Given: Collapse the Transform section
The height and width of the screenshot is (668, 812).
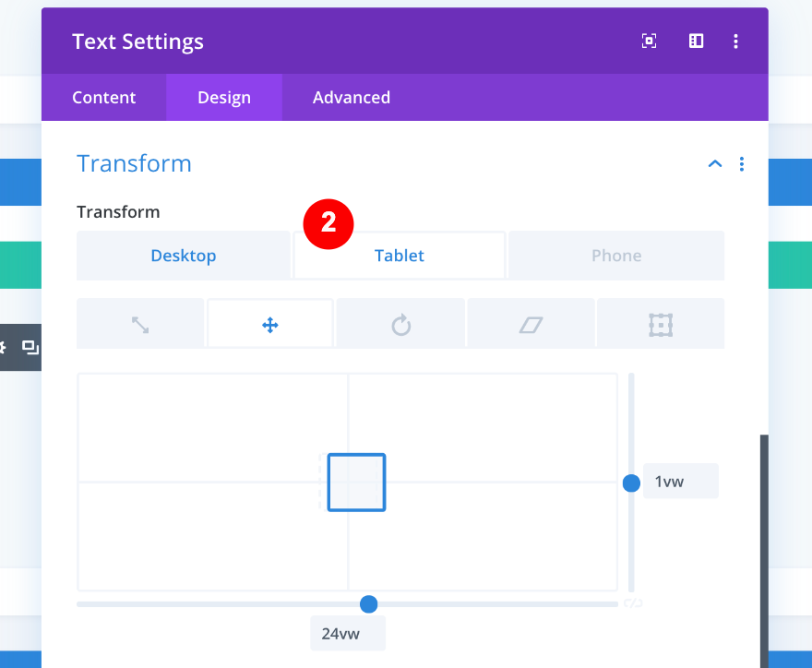Looking at the screenshot, I should (714, 163).
